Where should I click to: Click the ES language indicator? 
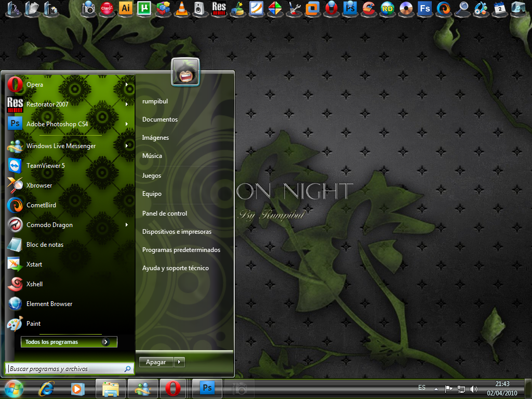[422, 388]
